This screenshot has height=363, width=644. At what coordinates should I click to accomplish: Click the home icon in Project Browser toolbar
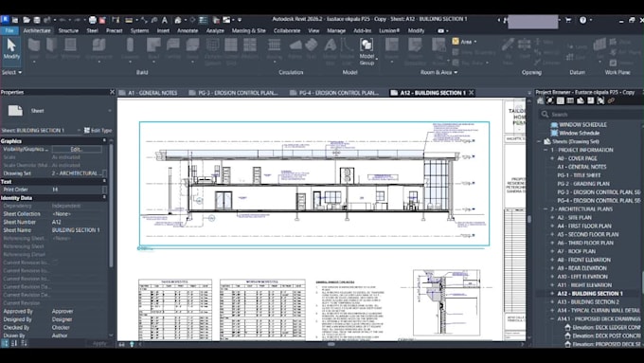[x=541, y=100]
